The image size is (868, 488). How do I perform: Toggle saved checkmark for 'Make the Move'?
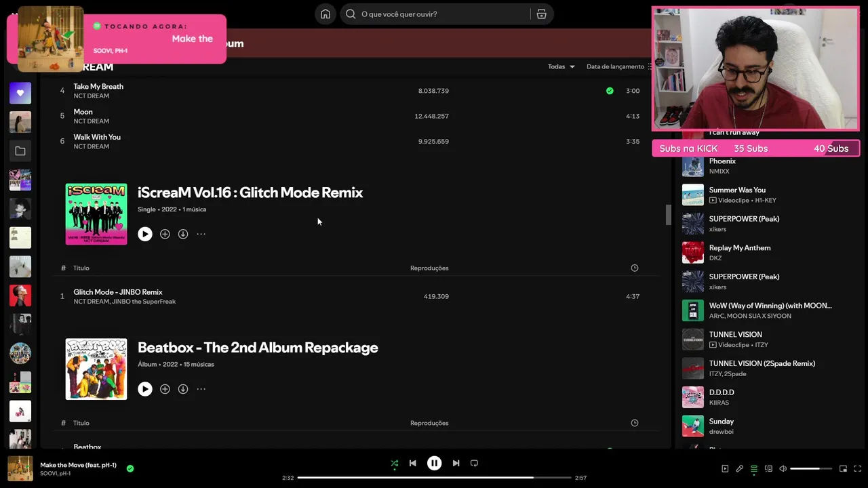[x=130, y=468]
